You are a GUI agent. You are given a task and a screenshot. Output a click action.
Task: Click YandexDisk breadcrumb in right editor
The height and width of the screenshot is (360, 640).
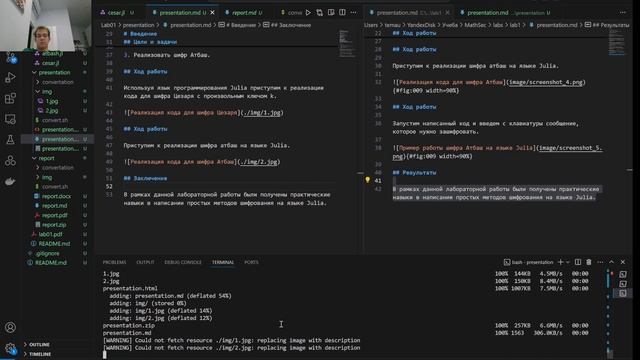421,25
